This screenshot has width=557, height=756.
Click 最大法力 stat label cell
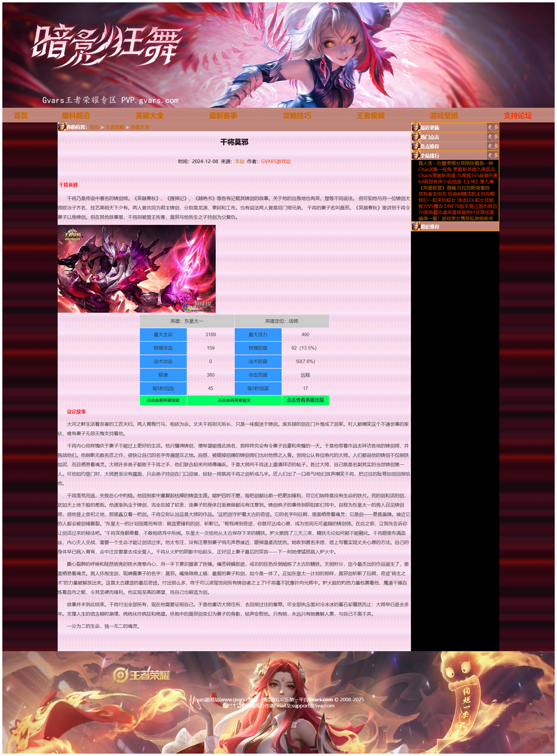click(x=258, y=334)
